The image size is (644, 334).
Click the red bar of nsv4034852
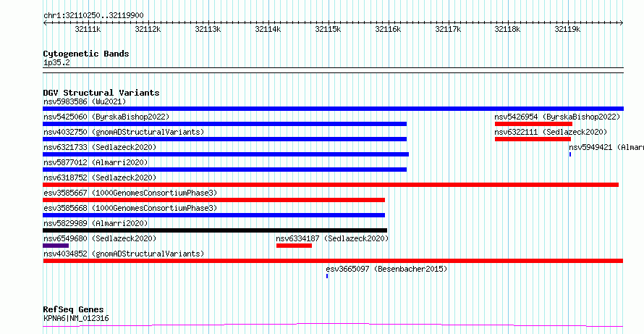(333, 261)
